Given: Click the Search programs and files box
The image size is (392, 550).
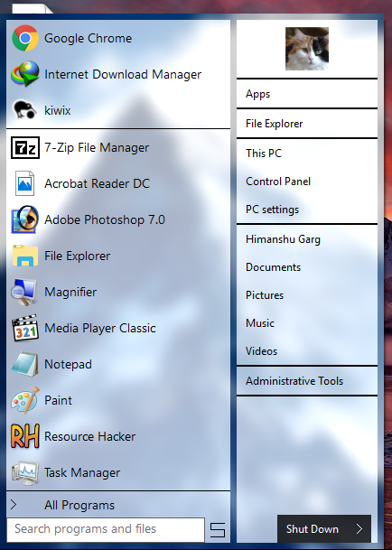Looking at the screenshot, I should pyautogui.click(x=106, y=529).
